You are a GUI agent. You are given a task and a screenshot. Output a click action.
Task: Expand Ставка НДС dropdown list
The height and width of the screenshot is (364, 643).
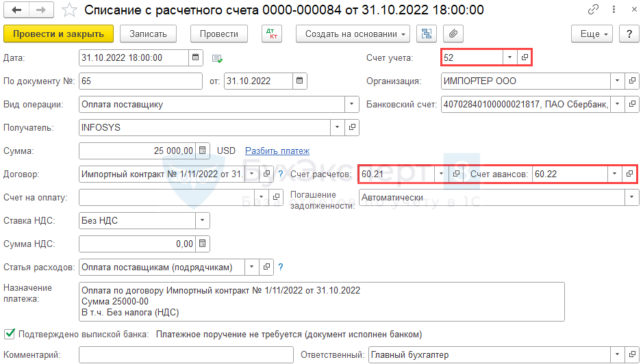click(202, 220)
